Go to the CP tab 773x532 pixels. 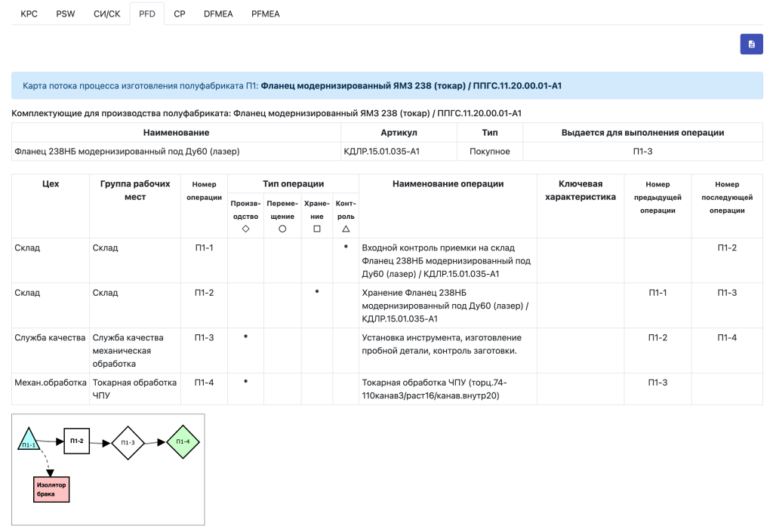point(180,14)
